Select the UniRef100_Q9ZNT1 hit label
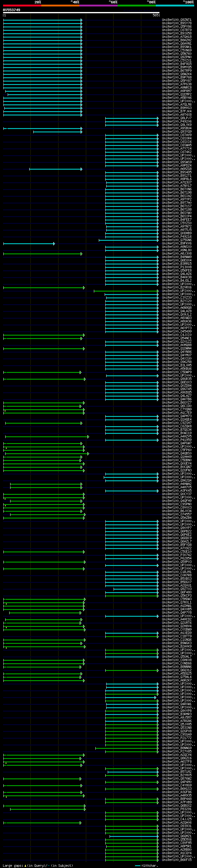This screenshot has width=197, height=868. (177, 20)
